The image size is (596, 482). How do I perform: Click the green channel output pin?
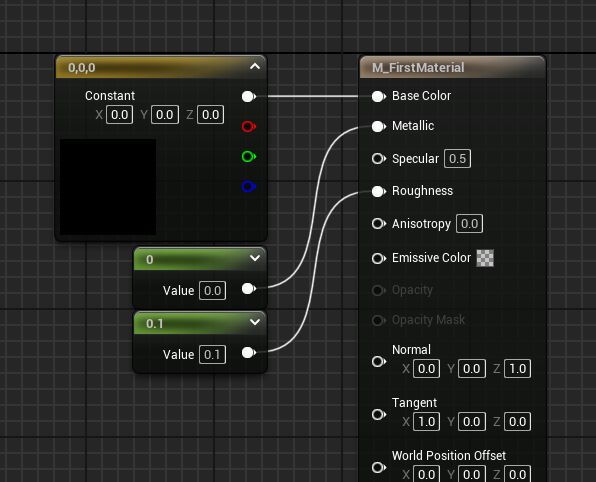pos(249,156)
